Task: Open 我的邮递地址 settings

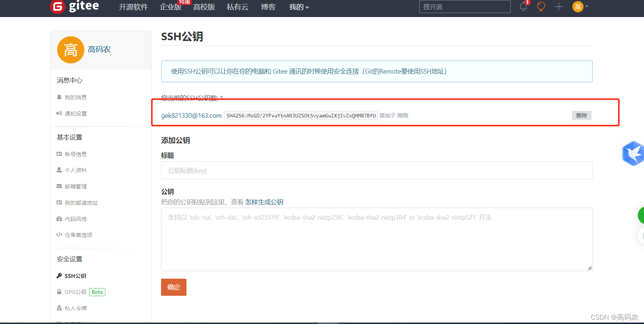Action: (81, 203)
